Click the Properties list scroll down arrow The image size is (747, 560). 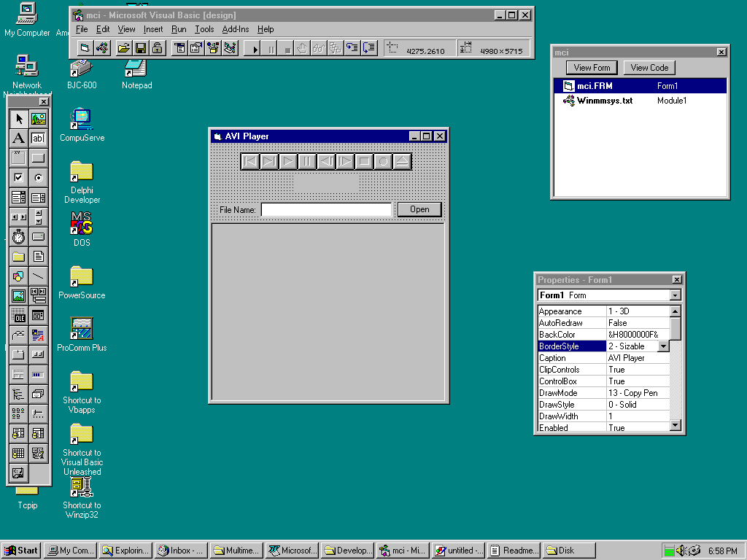(x=676, y=426)
